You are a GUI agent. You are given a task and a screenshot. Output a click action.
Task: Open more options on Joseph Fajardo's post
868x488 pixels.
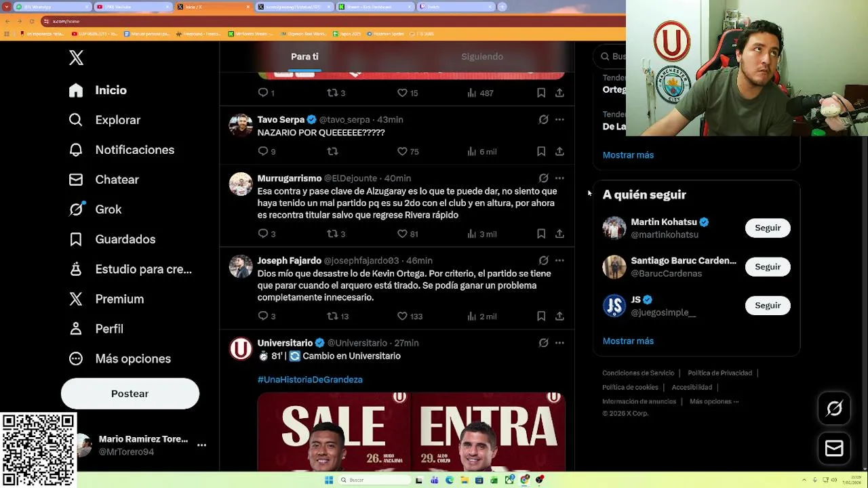click(559, 260)
